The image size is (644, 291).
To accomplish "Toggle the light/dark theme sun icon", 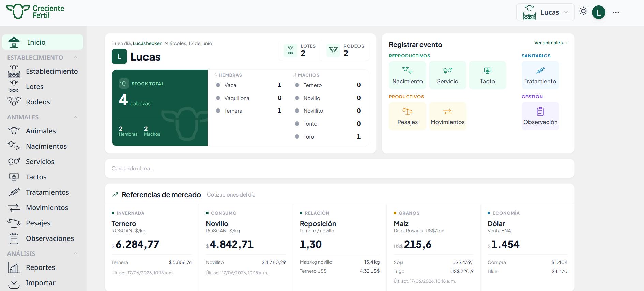I will (x=583, y=11).
